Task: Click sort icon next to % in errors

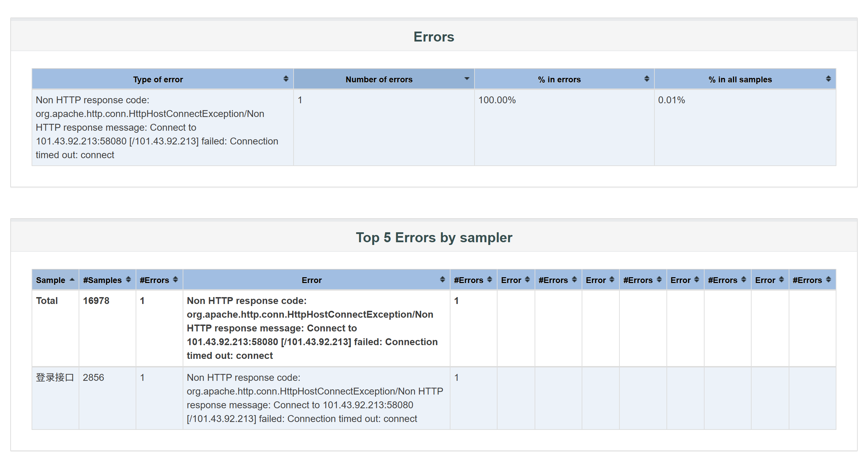Action: pyautogui.click(x=647, y=79)
